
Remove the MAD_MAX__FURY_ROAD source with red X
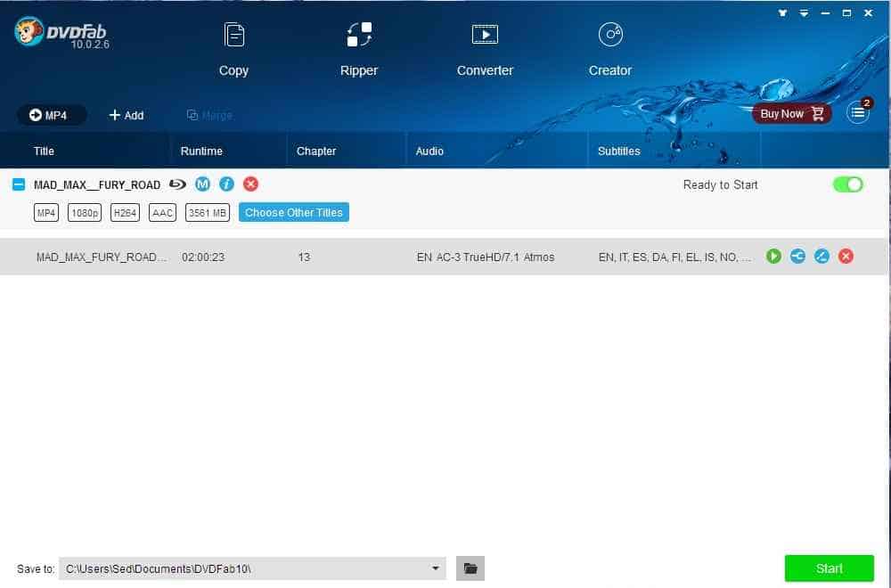point(250,184)
